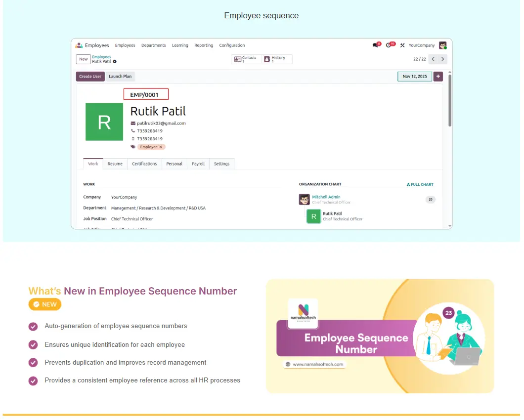This screenshot has width=524, height=420.
Task: Open the Full Chart link
Action: pos(420,184)
